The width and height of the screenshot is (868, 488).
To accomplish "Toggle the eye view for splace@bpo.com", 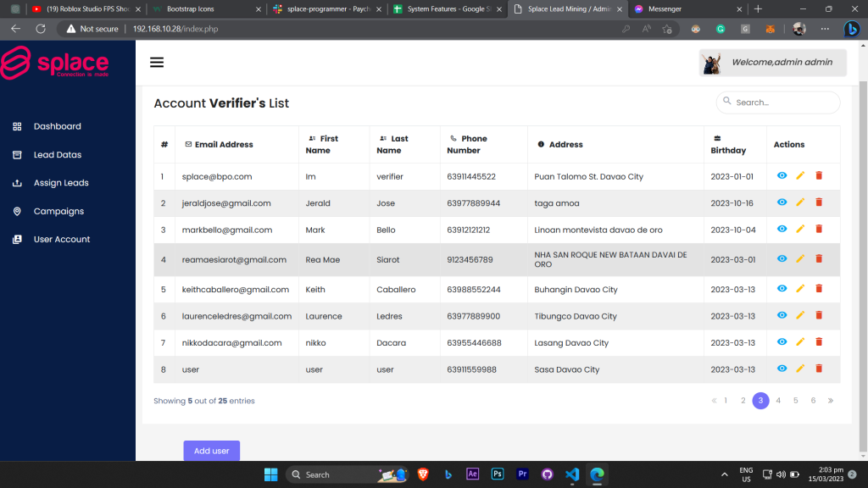I will [782, 176].
